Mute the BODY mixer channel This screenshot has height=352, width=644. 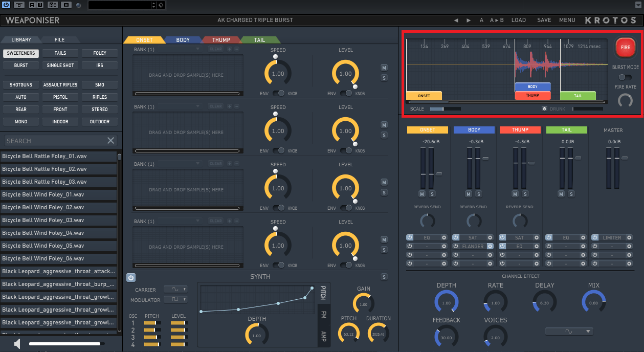tap(469, 194)
